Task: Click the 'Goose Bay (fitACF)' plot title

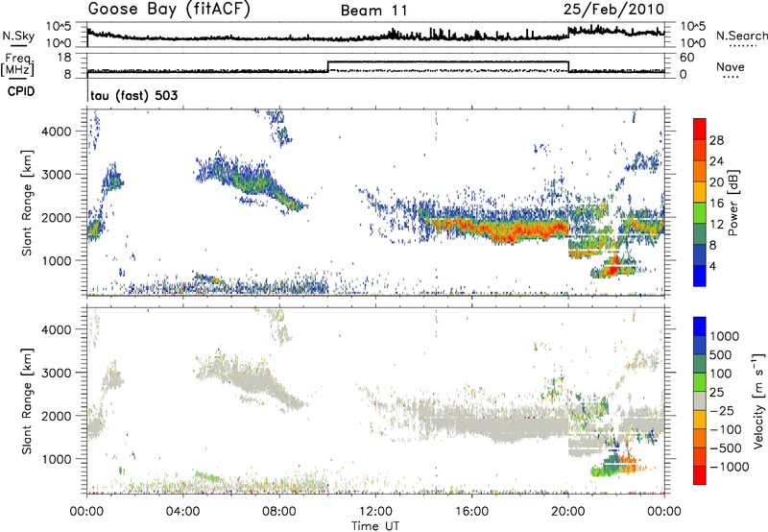Action: pos(169,10)
